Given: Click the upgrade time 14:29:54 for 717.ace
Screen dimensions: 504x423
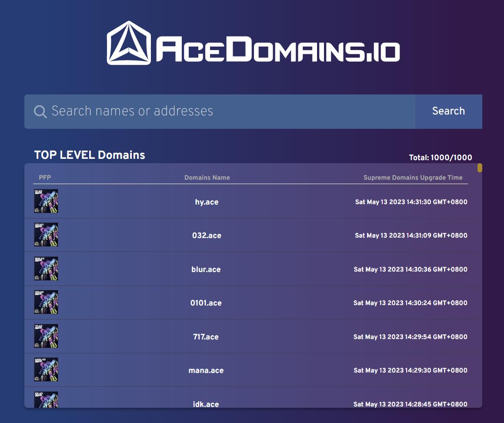Looking at the screenshot, I should point(411,337).
